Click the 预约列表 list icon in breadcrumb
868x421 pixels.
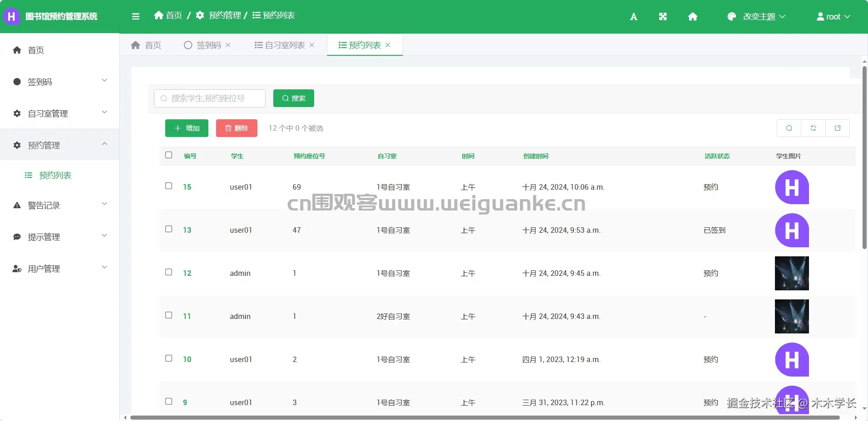pos(256,15)
